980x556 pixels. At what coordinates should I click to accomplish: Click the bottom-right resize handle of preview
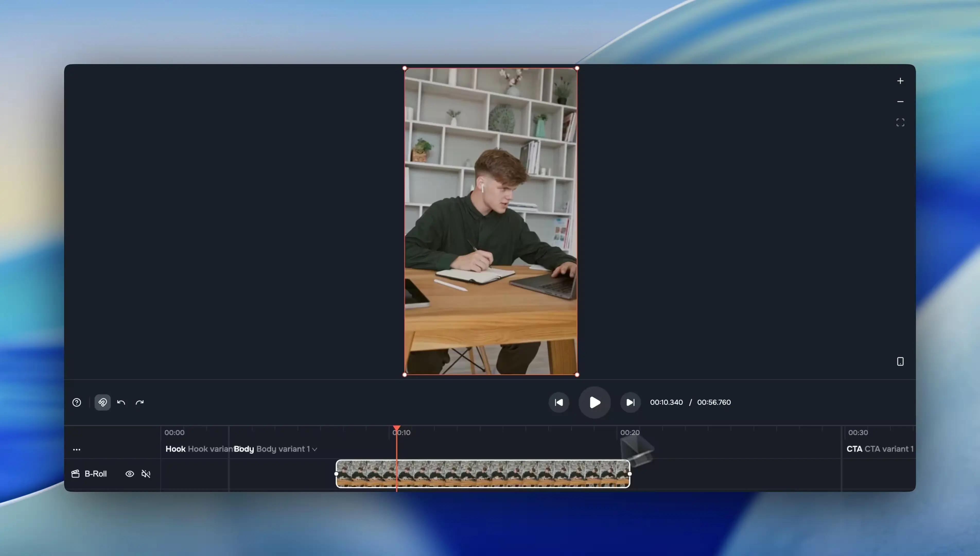coord(577,375)
